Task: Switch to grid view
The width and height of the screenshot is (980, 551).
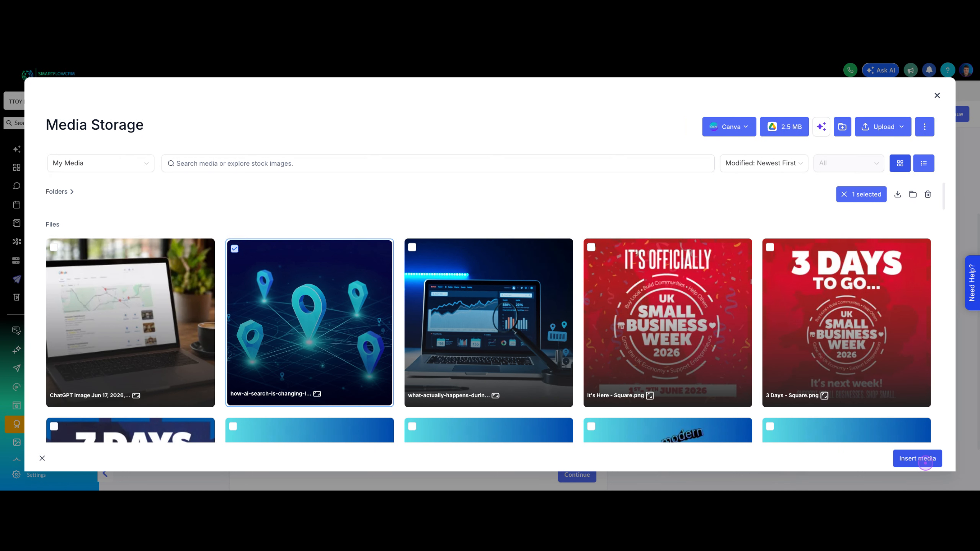Action: point(900,163)
